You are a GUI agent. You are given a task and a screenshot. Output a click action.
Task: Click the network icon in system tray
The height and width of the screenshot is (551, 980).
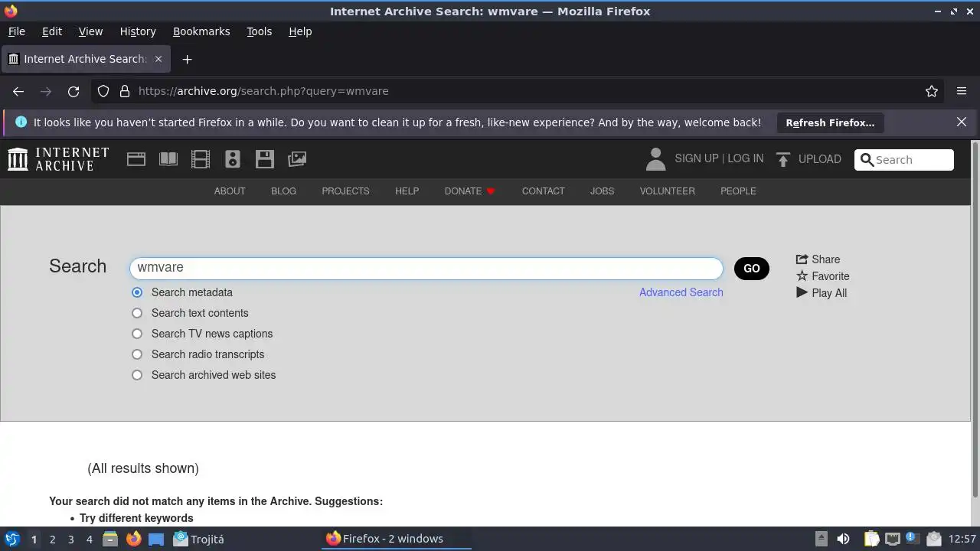coord(893,539)
